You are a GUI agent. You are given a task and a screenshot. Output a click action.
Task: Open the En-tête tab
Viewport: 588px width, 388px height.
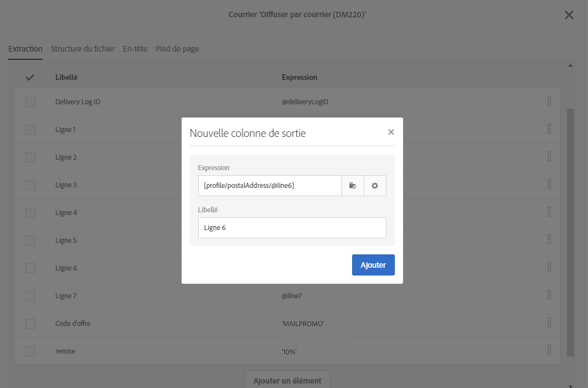pos(135,49)
